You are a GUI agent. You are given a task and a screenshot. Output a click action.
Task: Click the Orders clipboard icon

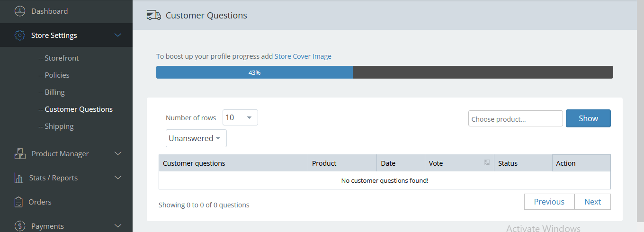tap(19, 202)
